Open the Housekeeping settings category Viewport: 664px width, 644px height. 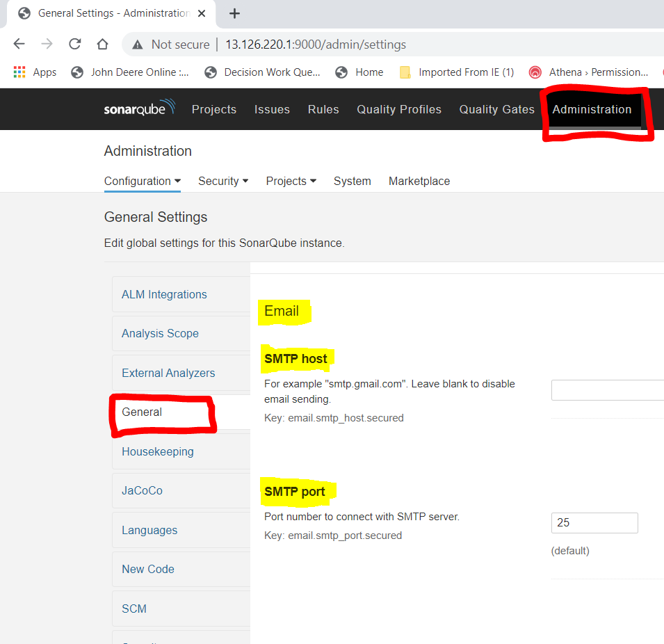click(158, 451)
